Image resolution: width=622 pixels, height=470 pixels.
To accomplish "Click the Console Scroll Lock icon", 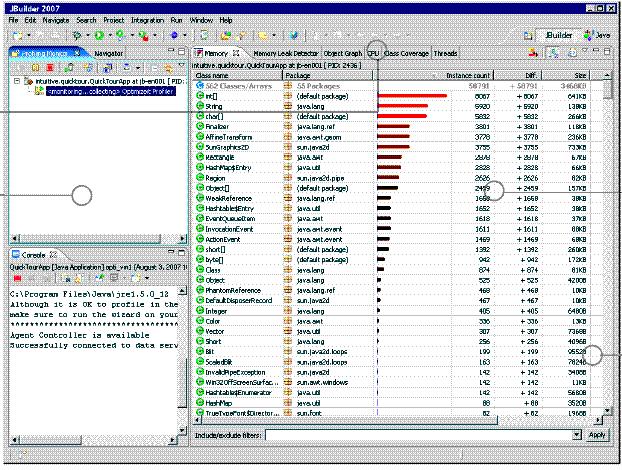I will tap(78, 278).
